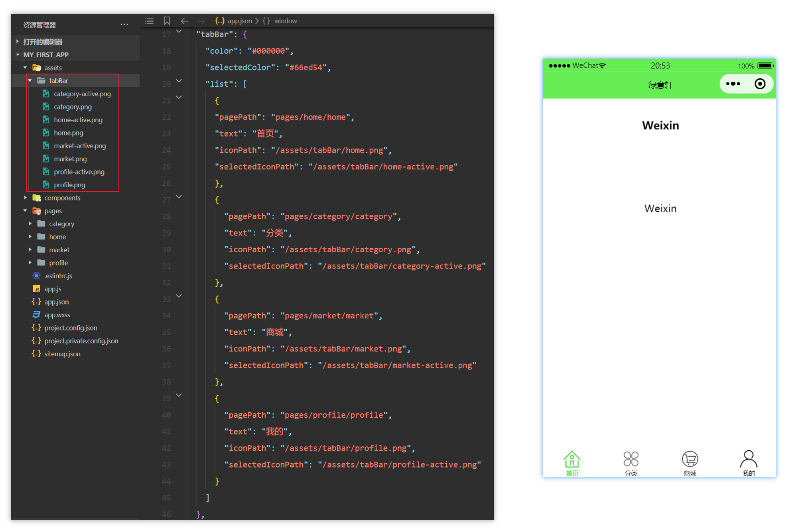The width and height of the screenshot is (792, 532).
Task: Fold the market item object at line 33
Action: pos(179,296)
